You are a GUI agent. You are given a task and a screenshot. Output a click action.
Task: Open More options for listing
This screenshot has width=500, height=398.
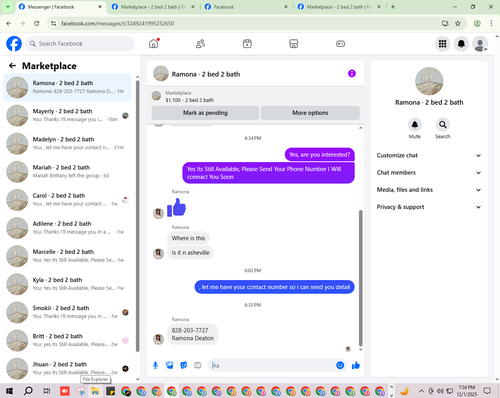(x=310, y=113)
